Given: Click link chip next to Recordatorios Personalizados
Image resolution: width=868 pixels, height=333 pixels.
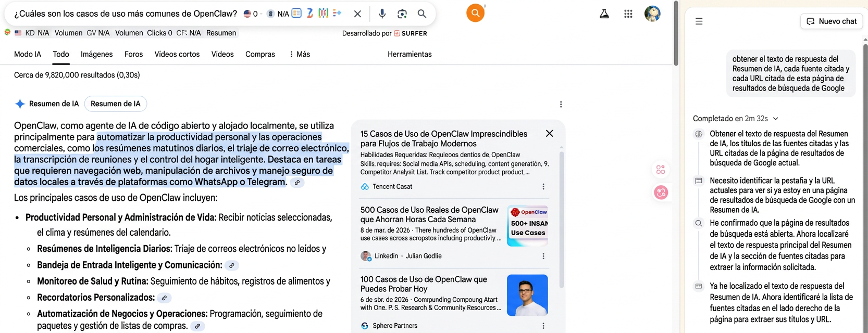Looking at the screenshot, I should point(164,298).
